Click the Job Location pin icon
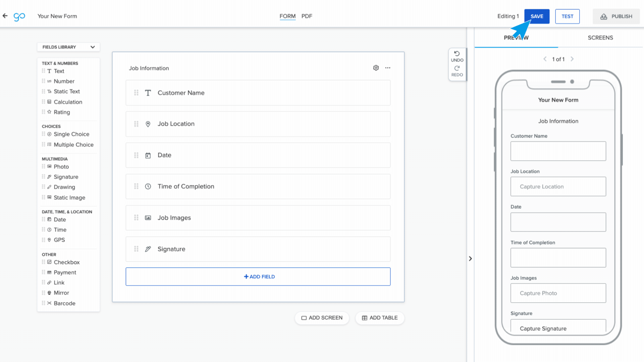Viewport: 644px width, 362px height. point(148,124)
